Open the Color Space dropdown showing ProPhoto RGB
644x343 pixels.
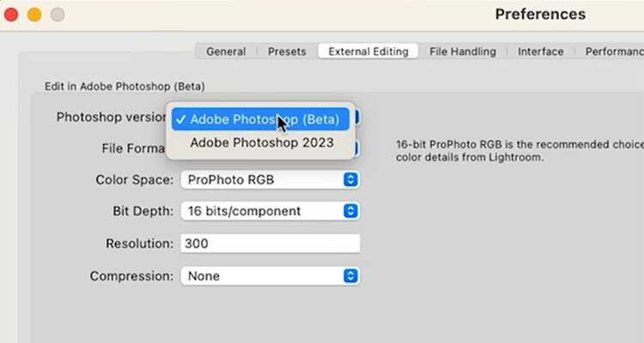[x=270, y=180]
